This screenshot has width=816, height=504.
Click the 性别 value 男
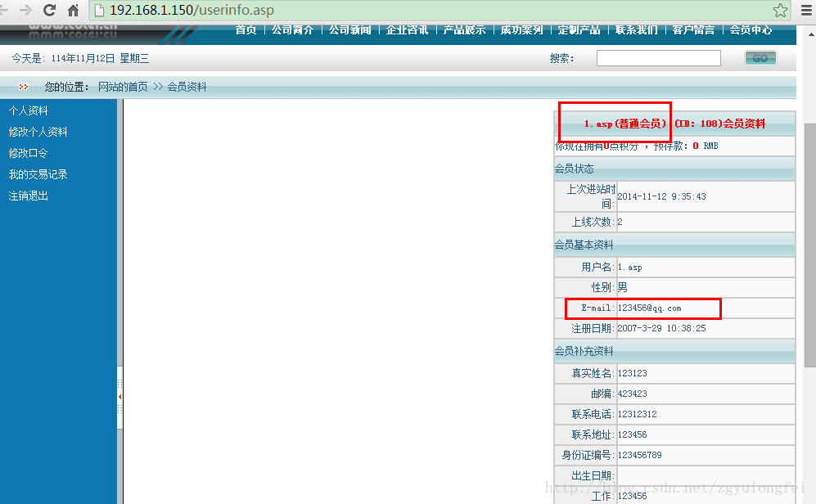point(622,288)
